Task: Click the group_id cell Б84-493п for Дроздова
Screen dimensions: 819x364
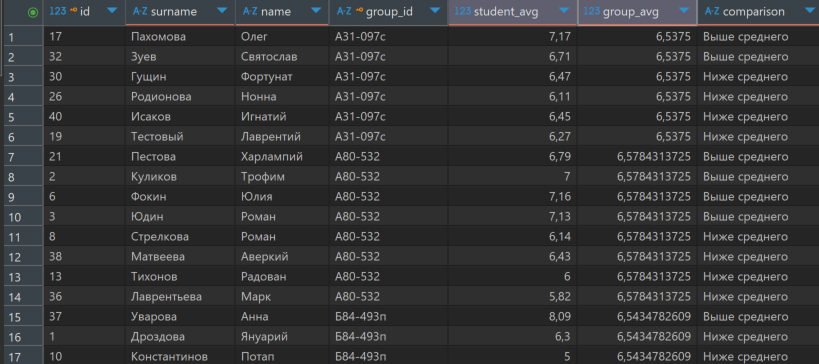Action: click(x=388, y=337)
